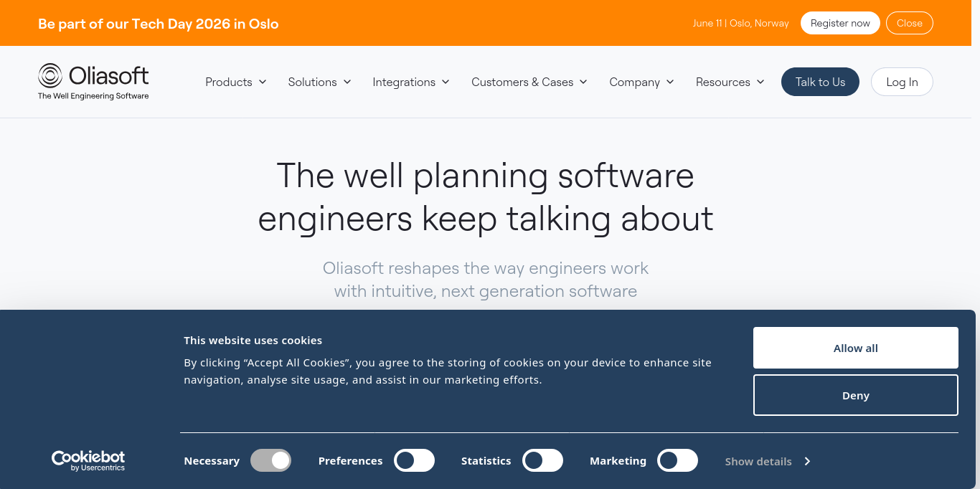Screen dimensions: 980x489
Task: Click the chevron icon beside Products
Action: click(263, 82)
